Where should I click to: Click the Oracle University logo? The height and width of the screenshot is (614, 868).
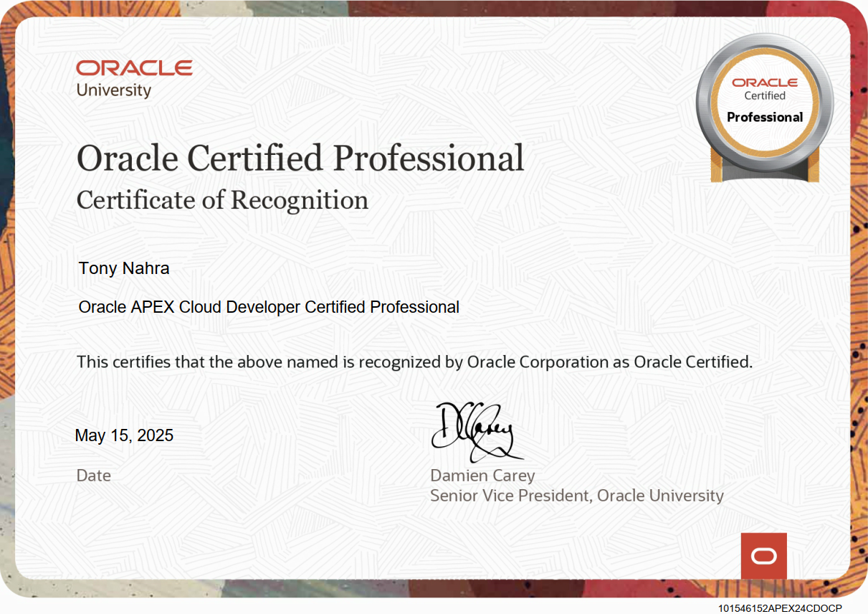[x=134, y=78]
